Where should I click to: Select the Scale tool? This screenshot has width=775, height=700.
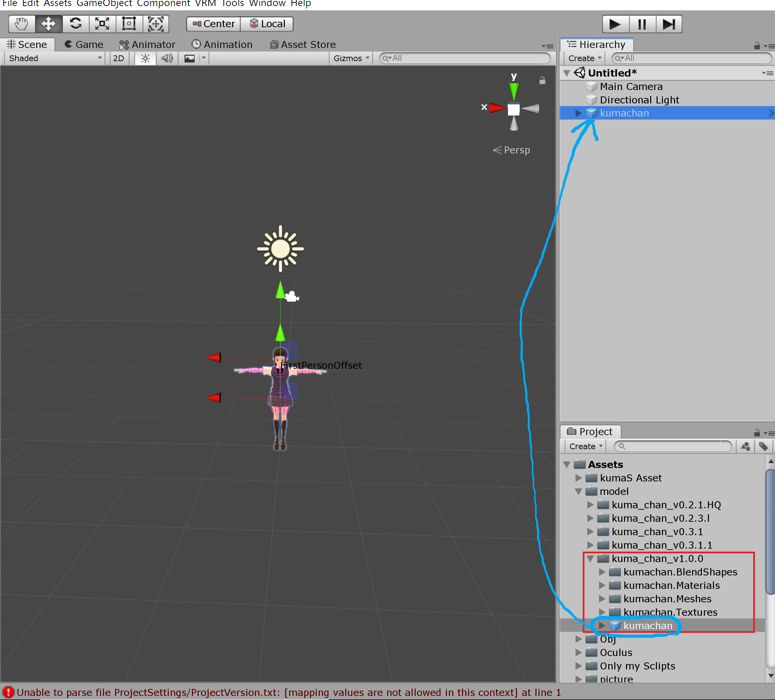[102, 24]
